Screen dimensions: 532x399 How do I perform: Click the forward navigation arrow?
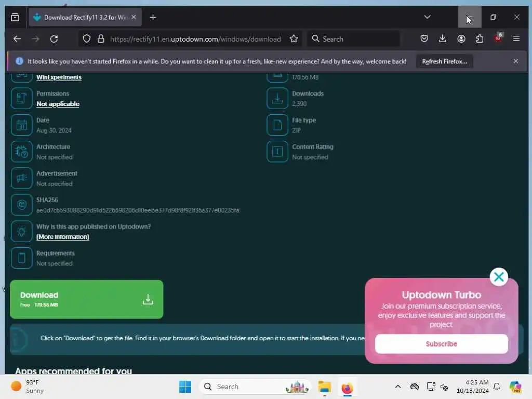tap(36, 39)
